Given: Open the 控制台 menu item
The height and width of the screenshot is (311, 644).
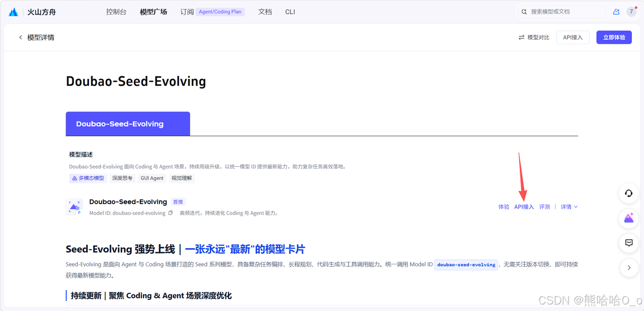Looking at the screenshot, I should [x=116, y=12].
